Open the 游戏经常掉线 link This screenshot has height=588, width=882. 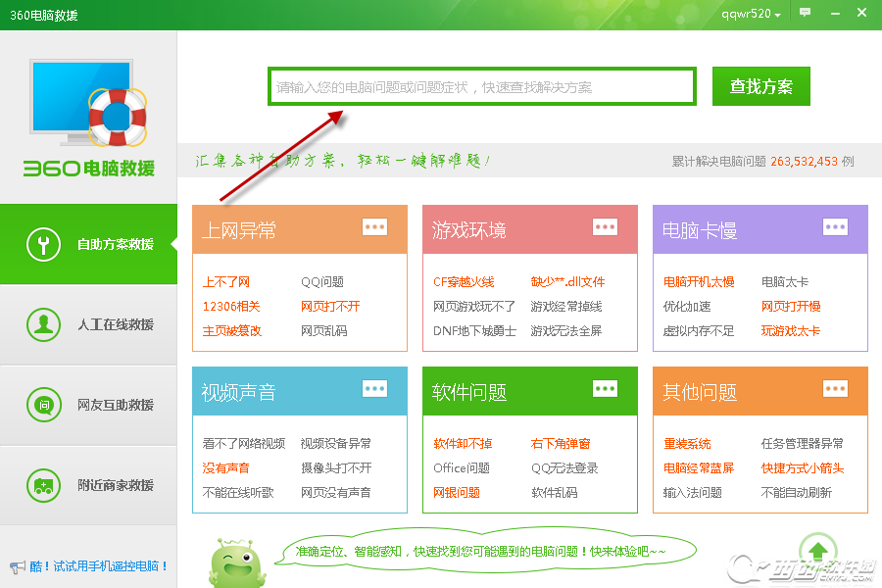pyautogui.click(x=566, y=307)
